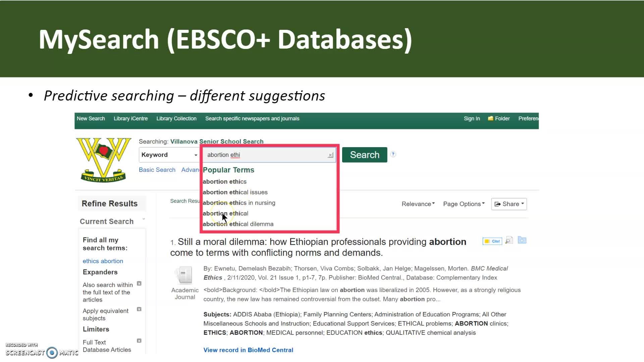Remove Apply equivalent subjects expander
Screen dimensions: 644x362
pos(139,309)
